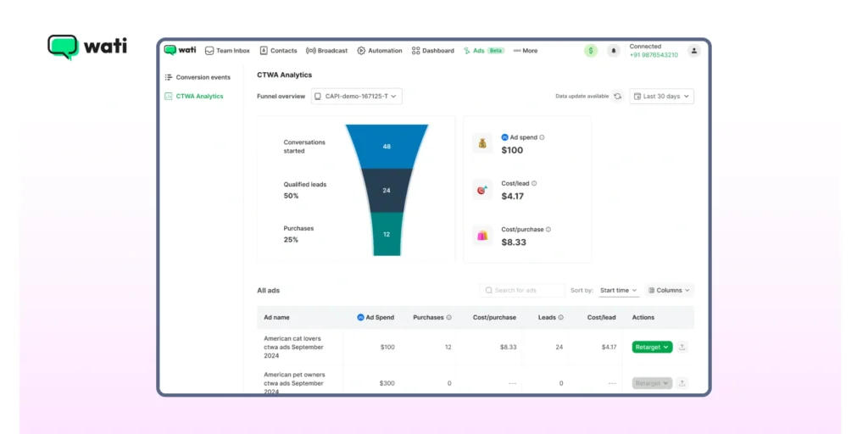Click the refresh data update icon

point(618,97)
